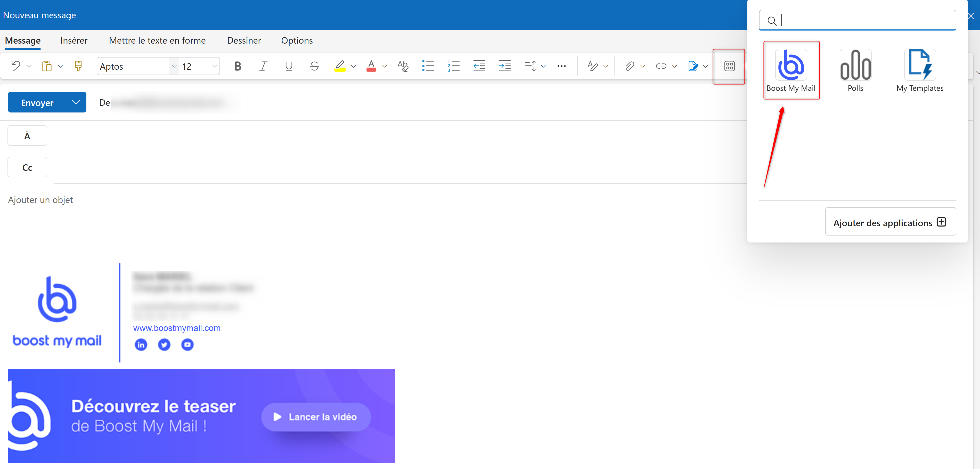Attach a file using the paperclip icon
980x469 pixels.
(x=630, y=66)
